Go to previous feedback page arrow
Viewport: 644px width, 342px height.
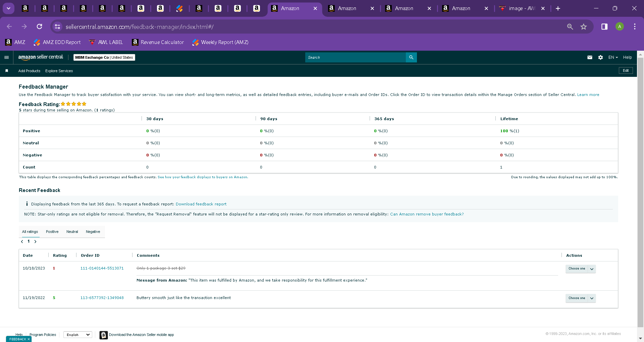pos(22,242)
